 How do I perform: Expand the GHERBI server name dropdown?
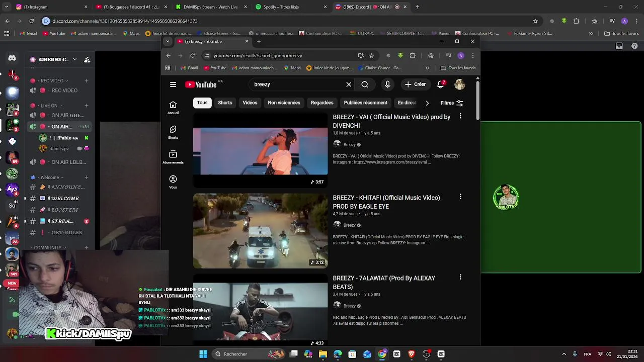click(x=74, y=59)
